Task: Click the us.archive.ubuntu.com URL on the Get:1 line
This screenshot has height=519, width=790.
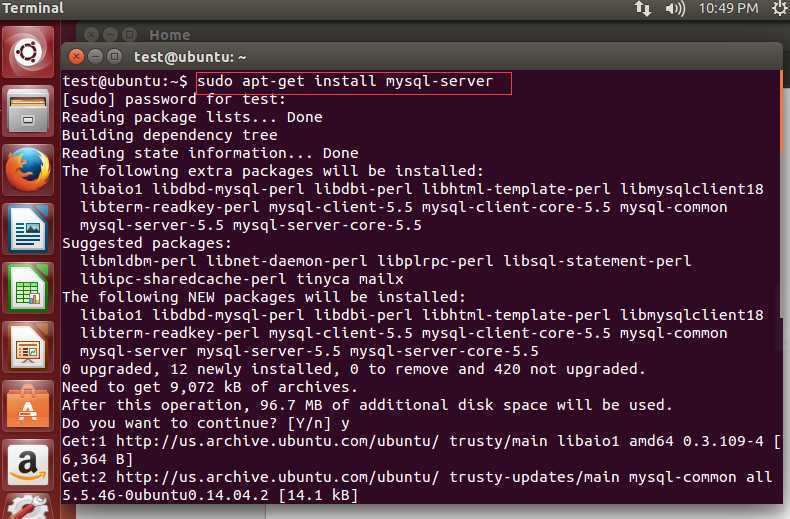Action: click(213, 441)
